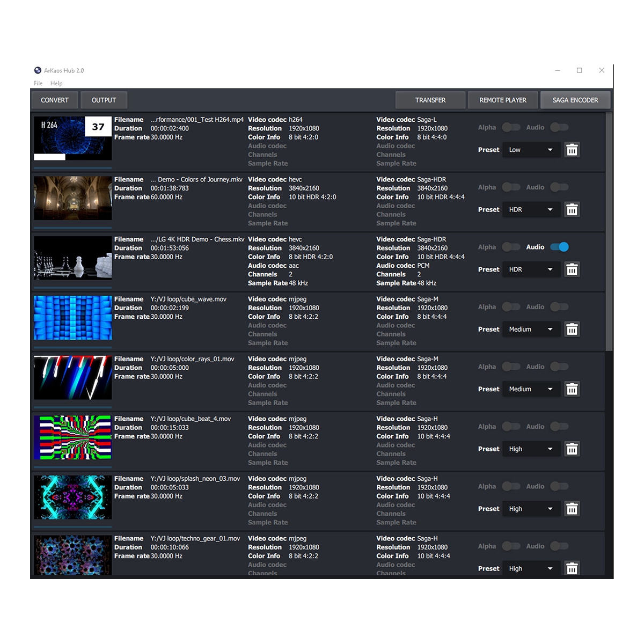Open the Preset dropdown showing Low

click(530, 150)
